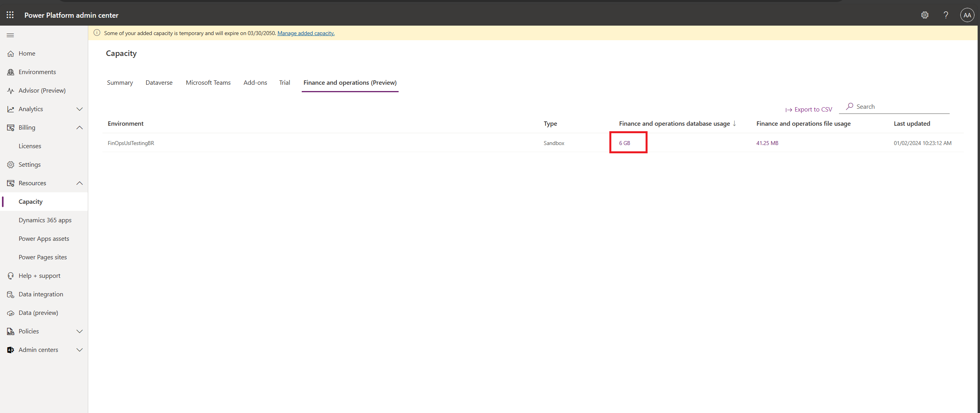Open the Microsoft Teams tab
Image resolution: width=980 pixels, height=413 pixels.
pos(208,83)
